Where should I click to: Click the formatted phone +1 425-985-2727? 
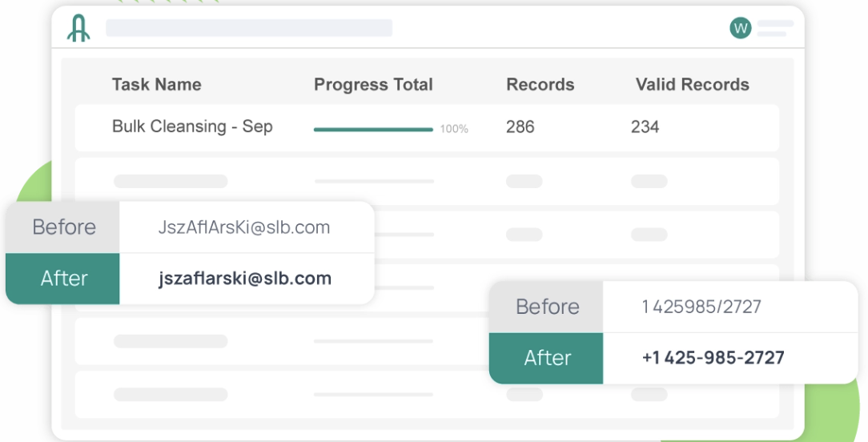coord(713,358)
